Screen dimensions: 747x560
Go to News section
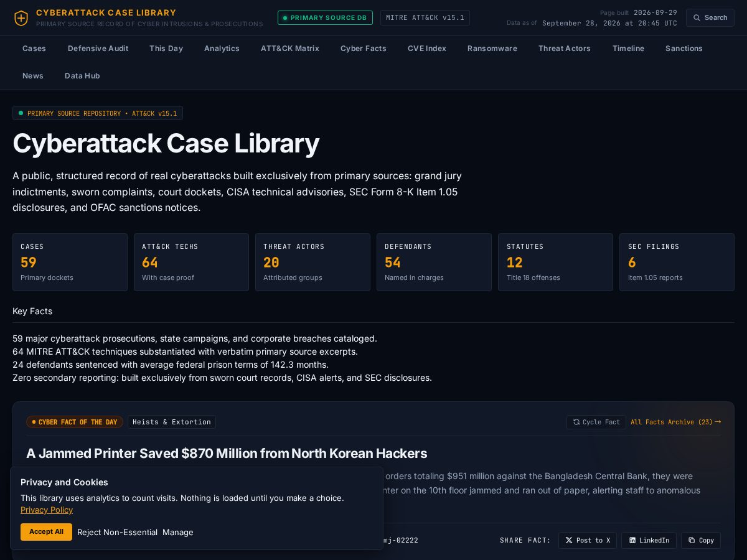point(33,76)
